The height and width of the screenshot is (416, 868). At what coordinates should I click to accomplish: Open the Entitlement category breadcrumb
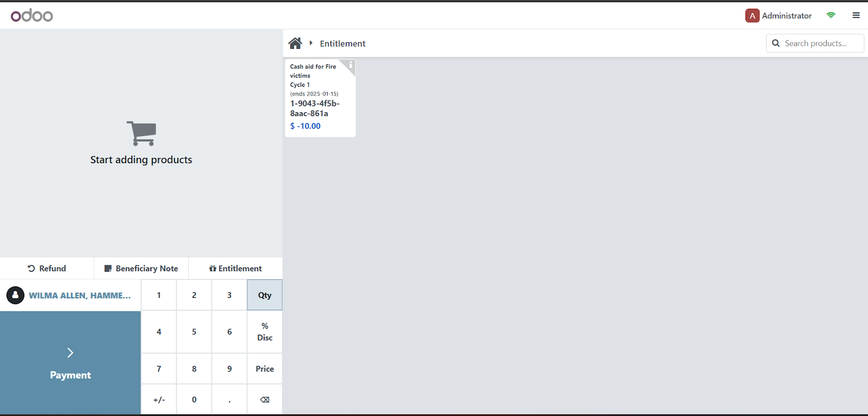342,43
